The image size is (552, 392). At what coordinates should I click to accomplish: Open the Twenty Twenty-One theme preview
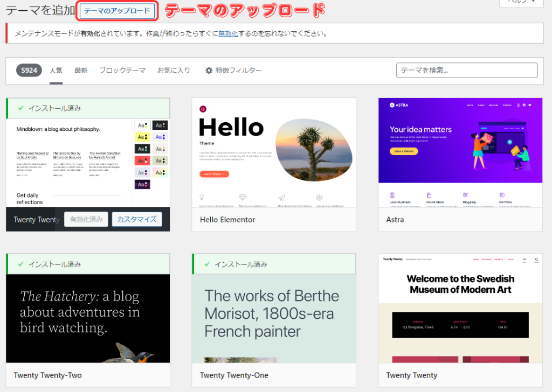[x=274, y=319]
